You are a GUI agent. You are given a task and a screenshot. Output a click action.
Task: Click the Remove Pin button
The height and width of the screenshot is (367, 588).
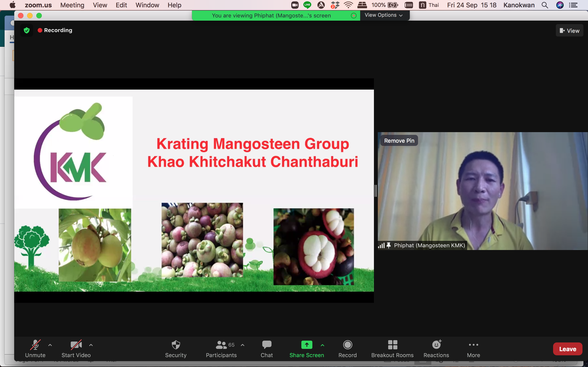click(399, 141)
